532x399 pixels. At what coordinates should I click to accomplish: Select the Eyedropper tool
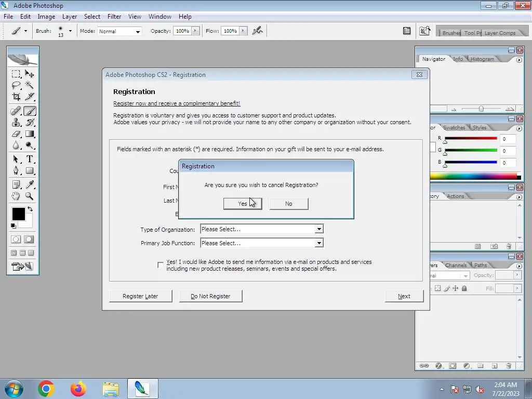30,184
